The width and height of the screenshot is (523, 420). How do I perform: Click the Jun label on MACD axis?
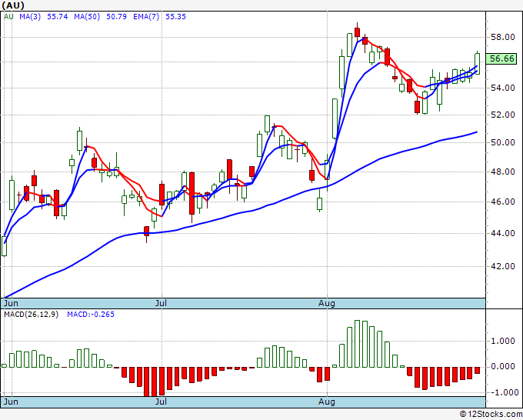tap(11, 402)
